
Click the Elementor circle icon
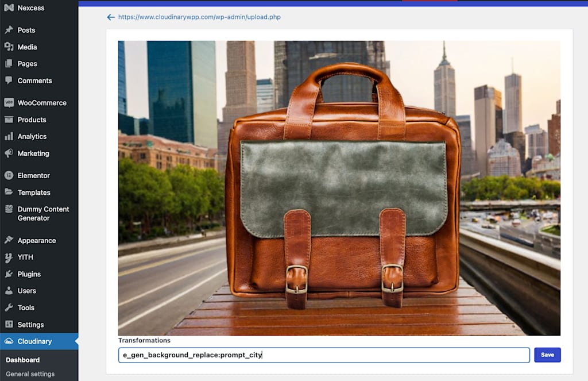[x=9, y=175]
